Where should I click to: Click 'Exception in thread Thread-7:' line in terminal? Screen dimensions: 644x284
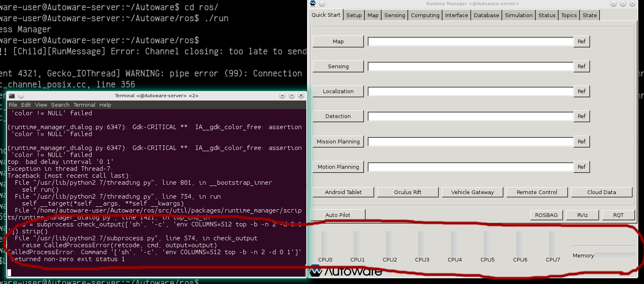60,169
